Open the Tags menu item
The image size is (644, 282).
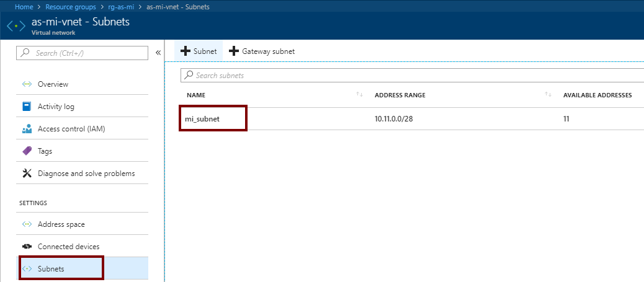(45, 151)
